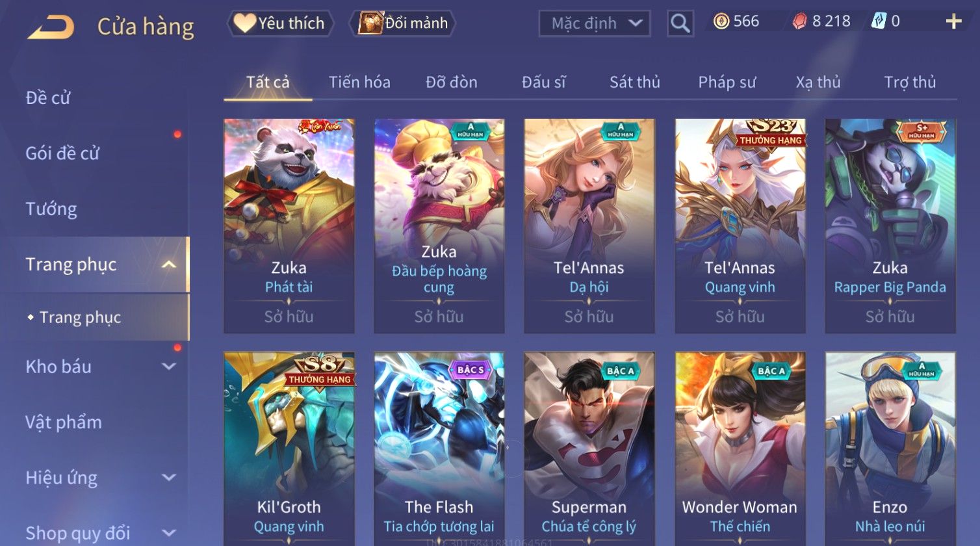Open Gói đề cử in sidebar
Viewport: 980px width, 546px height.
click(62, 153)
